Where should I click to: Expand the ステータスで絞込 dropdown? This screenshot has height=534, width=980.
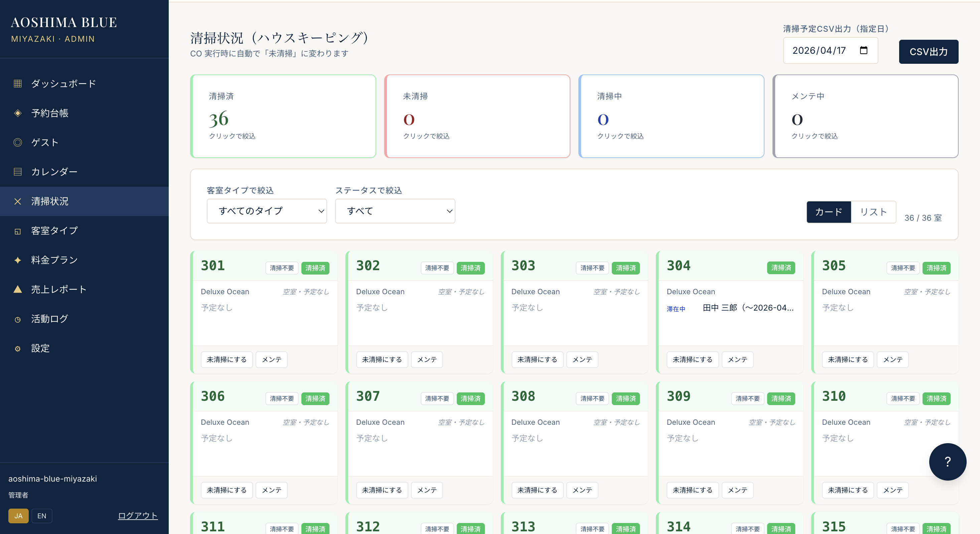pyautogui.click(x=395, y=211)
